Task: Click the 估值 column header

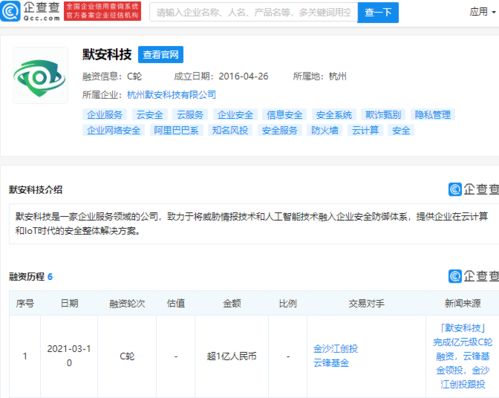Action: [176, 303]
